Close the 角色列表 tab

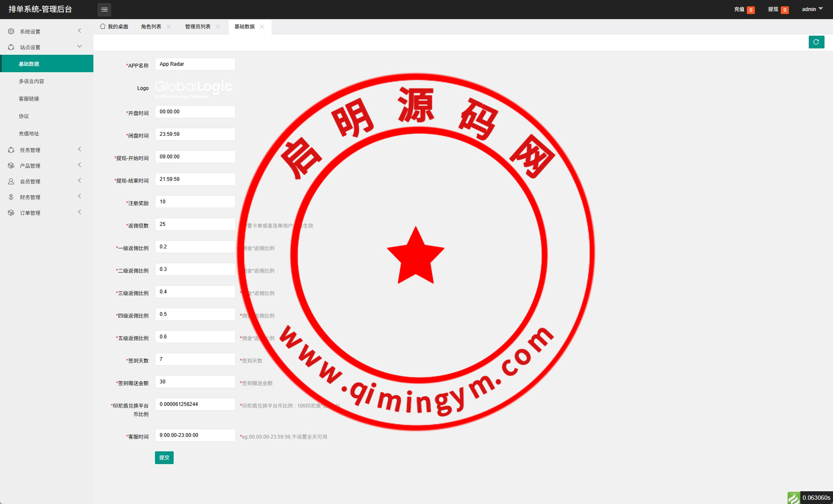pyautogui.click(x=169, y=26)
